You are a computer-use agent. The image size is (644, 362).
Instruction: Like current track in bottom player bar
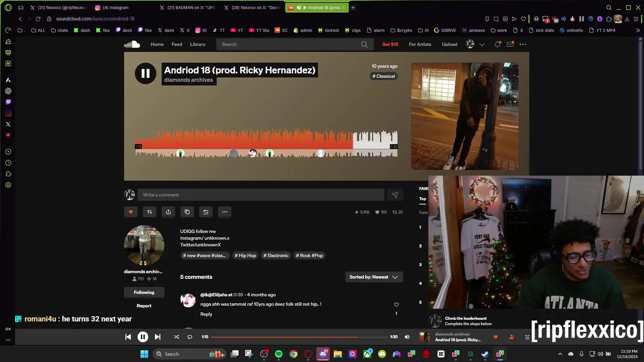pyautogui.click(x=496, y=337)
